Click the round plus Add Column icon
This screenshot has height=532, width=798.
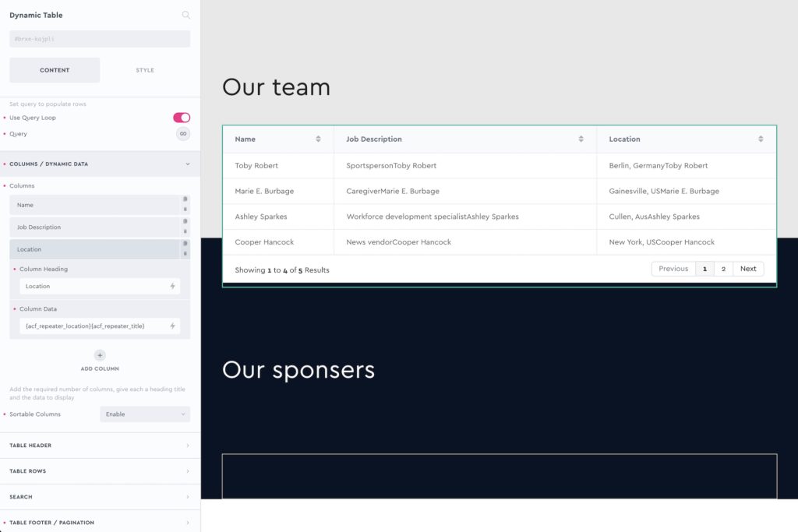100,355
